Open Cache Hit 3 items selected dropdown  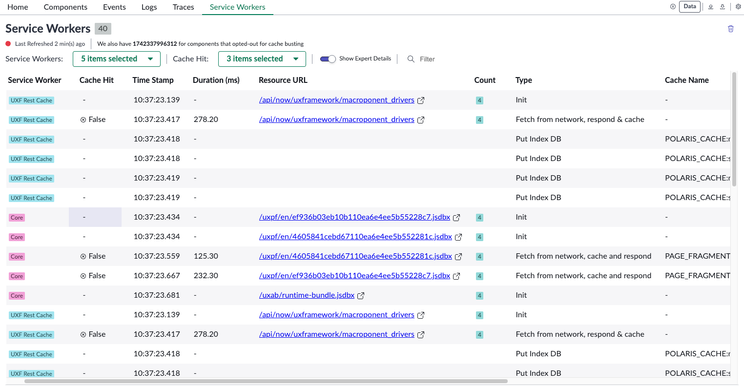coord(262,59)
